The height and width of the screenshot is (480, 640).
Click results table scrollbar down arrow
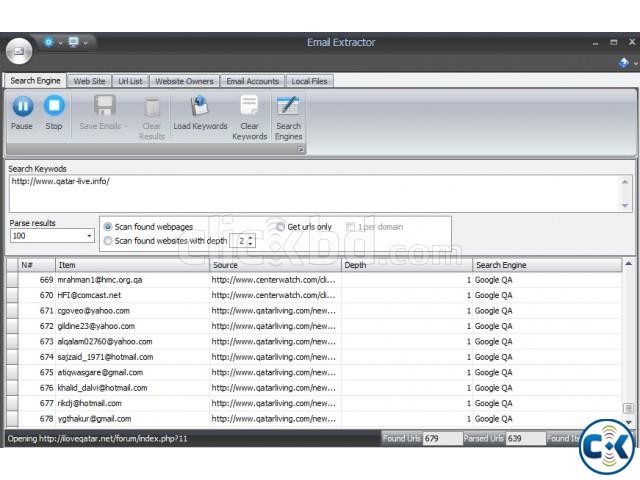coord(629,422)
